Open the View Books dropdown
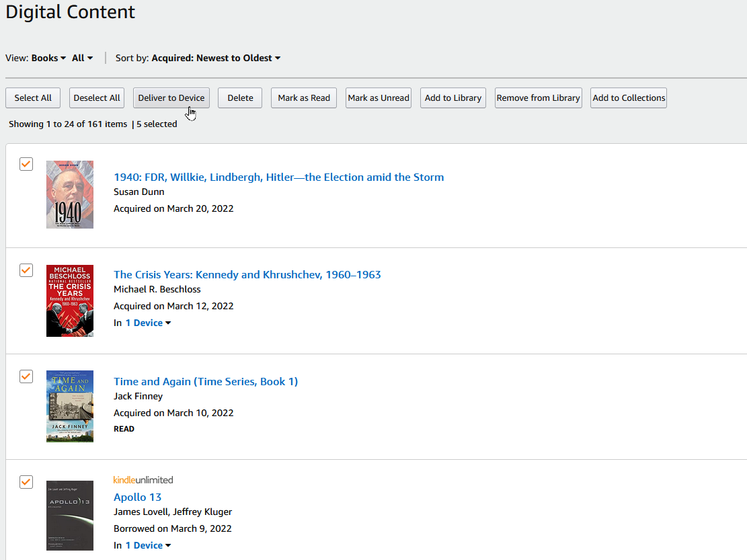747x560 pixels. click(47, 58)
